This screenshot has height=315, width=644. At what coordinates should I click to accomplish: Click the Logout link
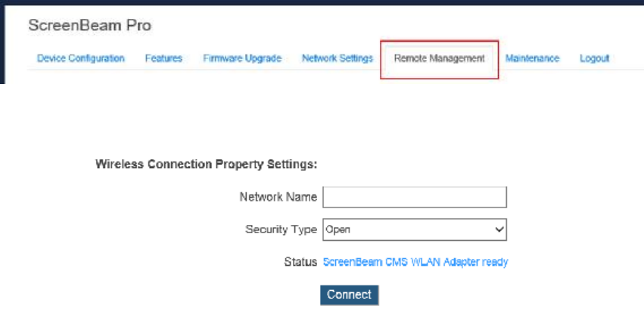tap(594, 58)
